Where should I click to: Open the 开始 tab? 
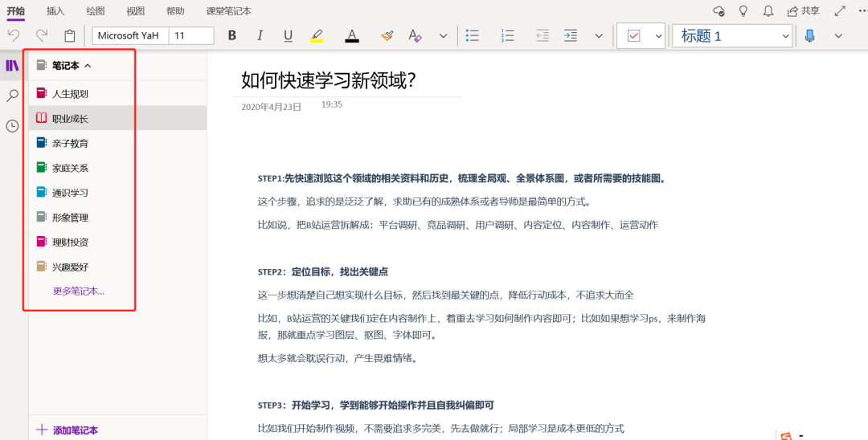pyautogui.click(x=15, y=10)
